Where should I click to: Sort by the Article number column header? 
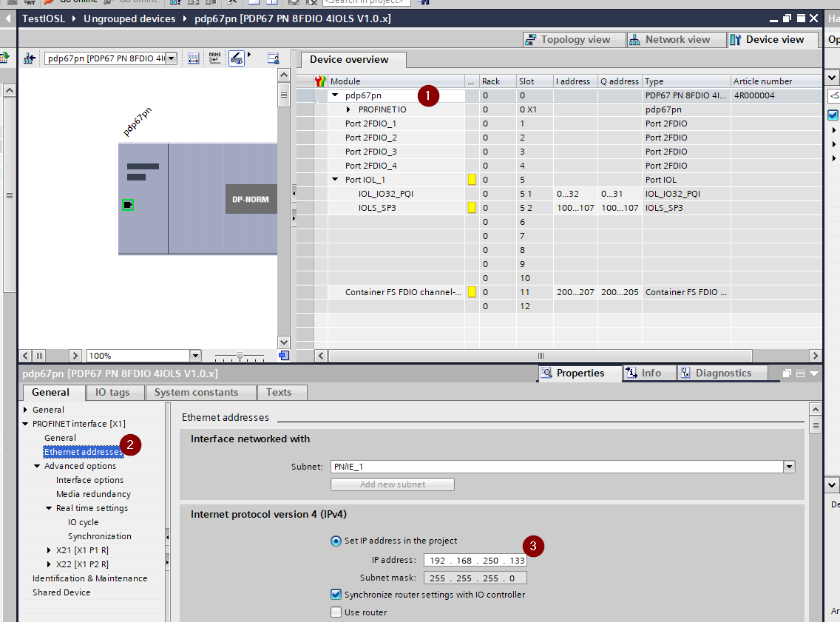click(x=776, y=81)
